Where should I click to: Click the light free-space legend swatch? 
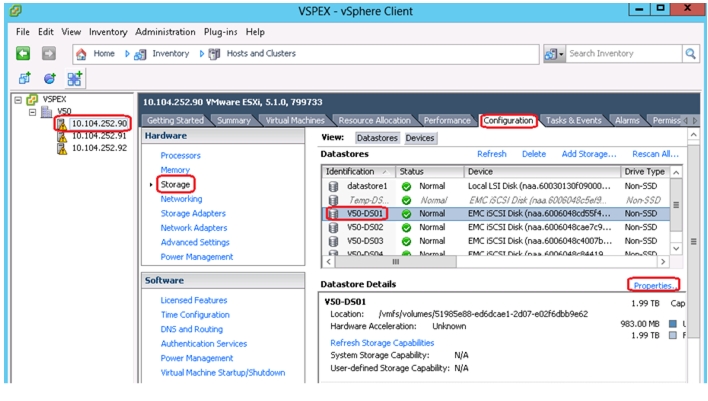tap(673, 336)
